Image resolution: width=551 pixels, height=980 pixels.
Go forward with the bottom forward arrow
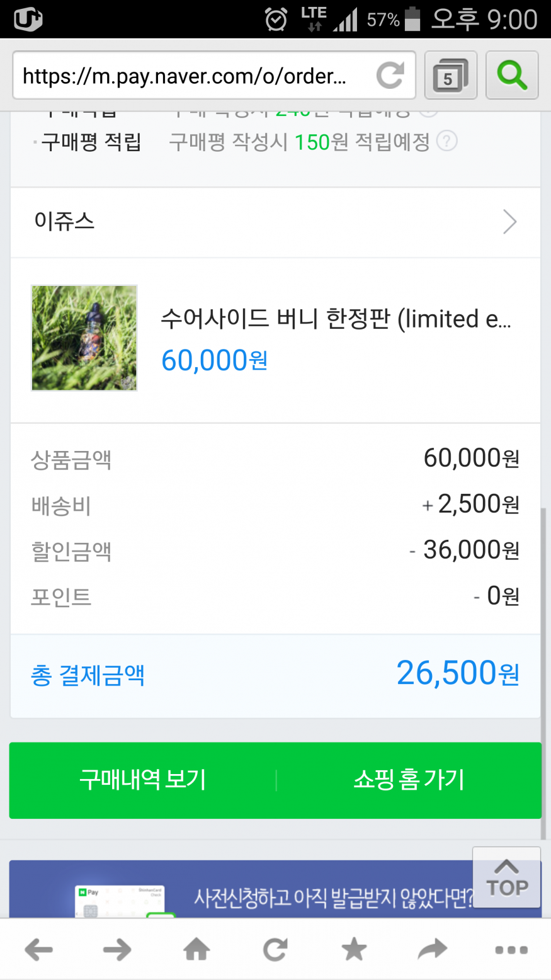tap(118, 949)
